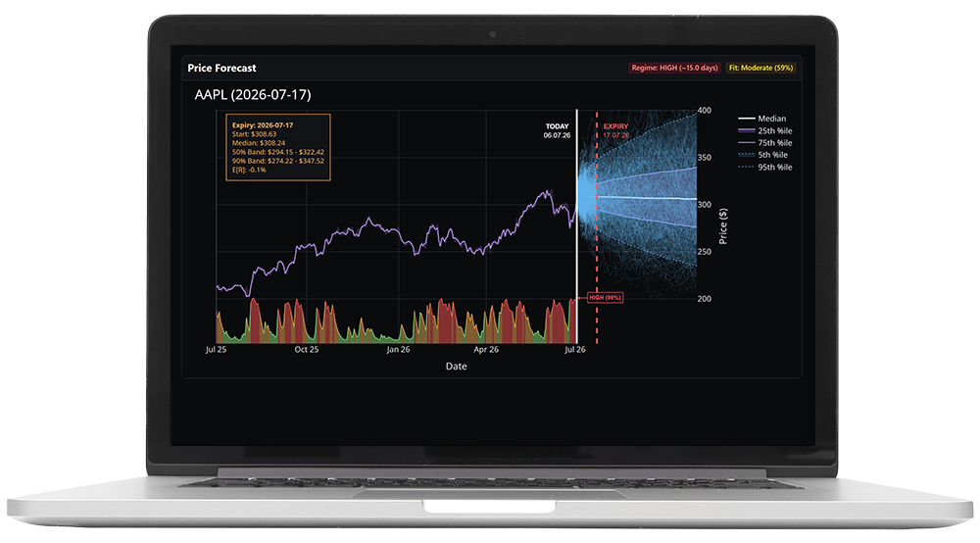Screen dimensions: 980x543
Task: Click the Jan 26 date axis tick
Action: coord(398,349)
